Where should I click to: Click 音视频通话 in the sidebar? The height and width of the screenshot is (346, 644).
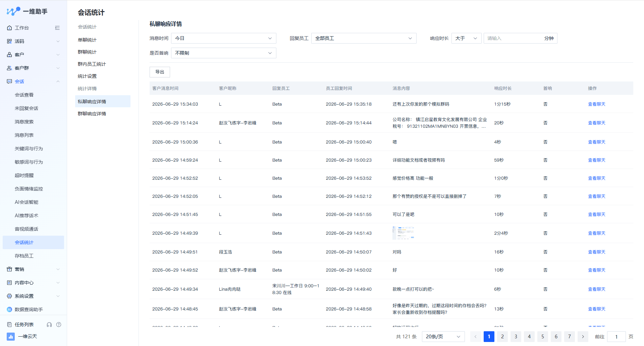pos(26,229)
